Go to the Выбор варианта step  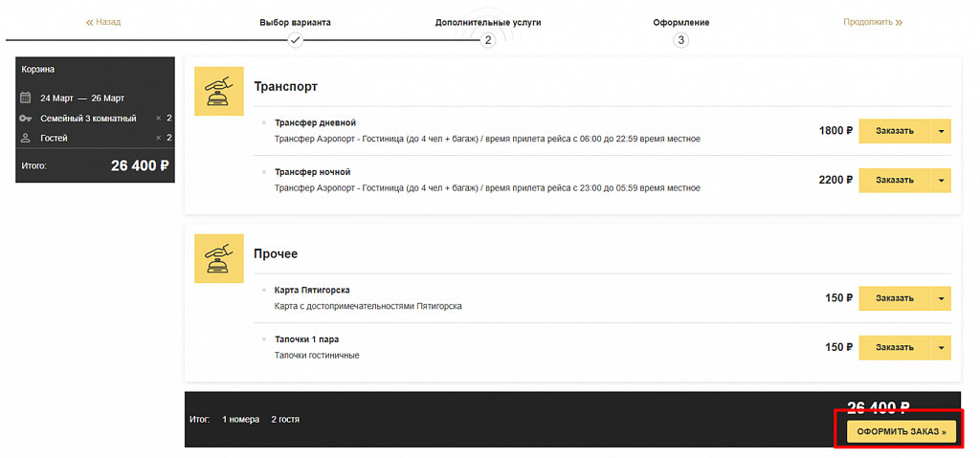coord(295,23)
